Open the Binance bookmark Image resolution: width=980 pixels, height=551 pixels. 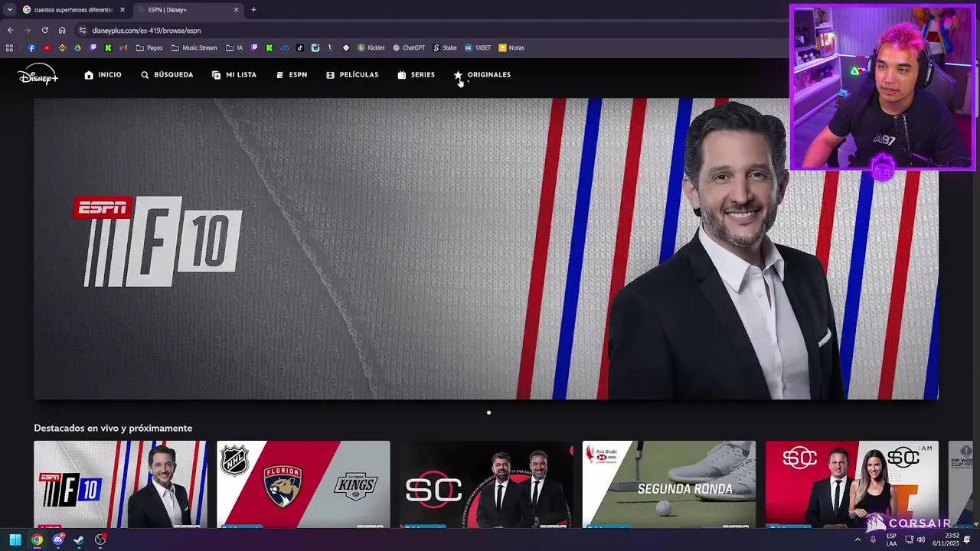pyautogui.click(x=62, y=47)
